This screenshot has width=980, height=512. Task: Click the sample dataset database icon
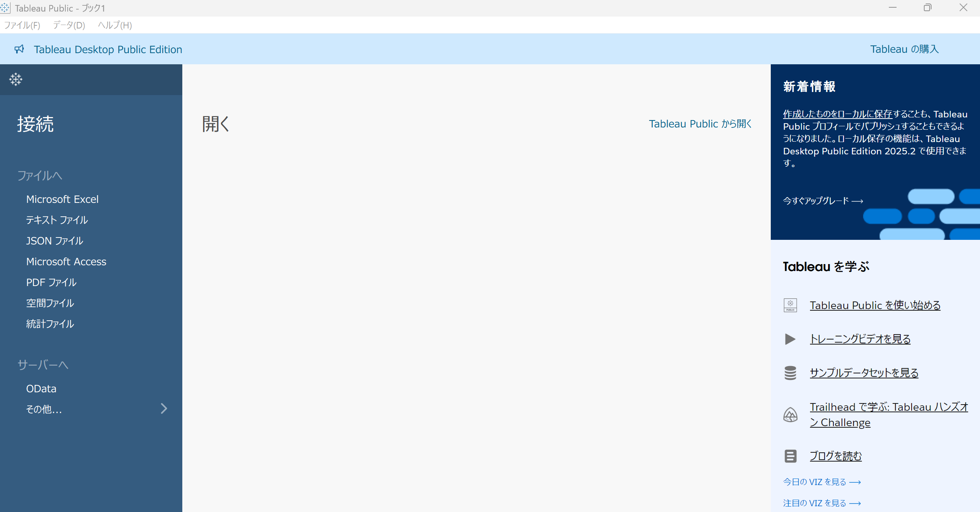click(790, 373)
